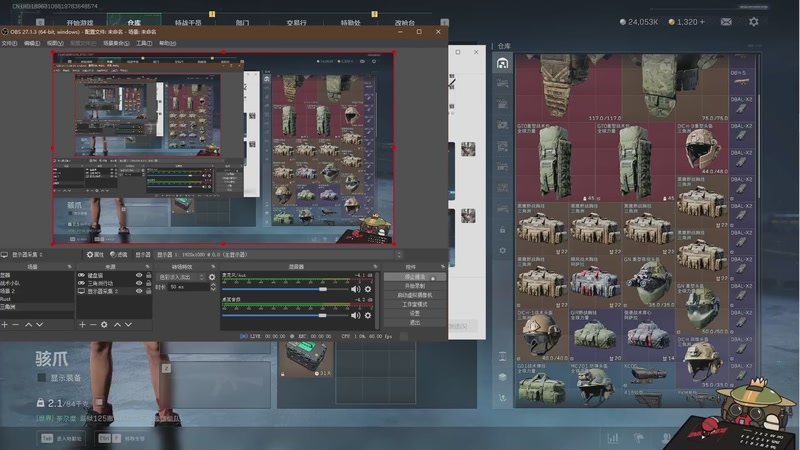Mute the 桌面音频 channel
The width and height of the screenshot is (800, 450).
356,315
